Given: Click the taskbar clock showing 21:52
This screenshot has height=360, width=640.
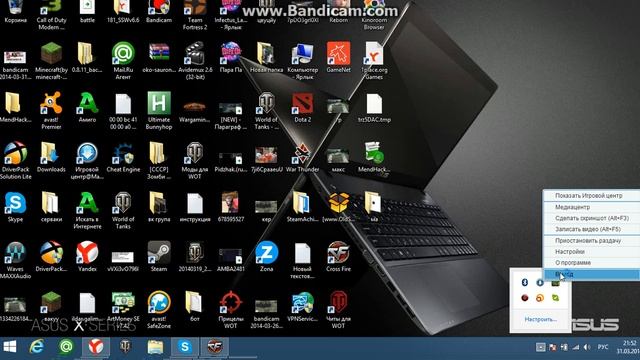Looking at the screenshot, I should point(628,347).
